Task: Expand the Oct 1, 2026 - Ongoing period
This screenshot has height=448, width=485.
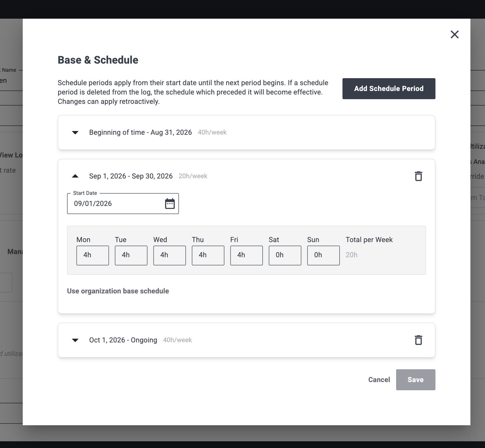Action: coord(75,340)
